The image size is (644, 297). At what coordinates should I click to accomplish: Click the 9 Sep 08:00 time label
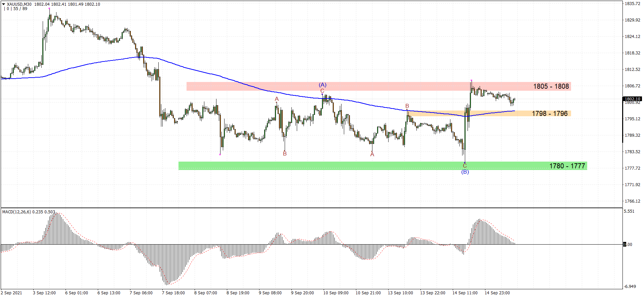(270, 293)
